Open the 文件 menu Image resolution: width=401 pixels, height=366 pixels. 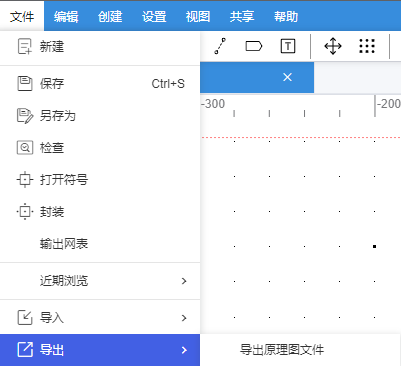(22, 16)
